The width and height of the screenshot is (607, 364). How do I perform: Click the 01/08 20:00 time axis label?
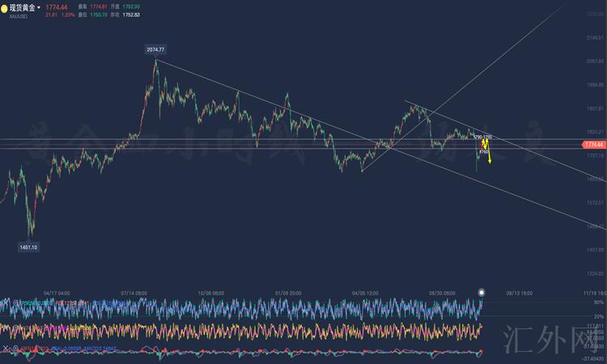point(288,293)
